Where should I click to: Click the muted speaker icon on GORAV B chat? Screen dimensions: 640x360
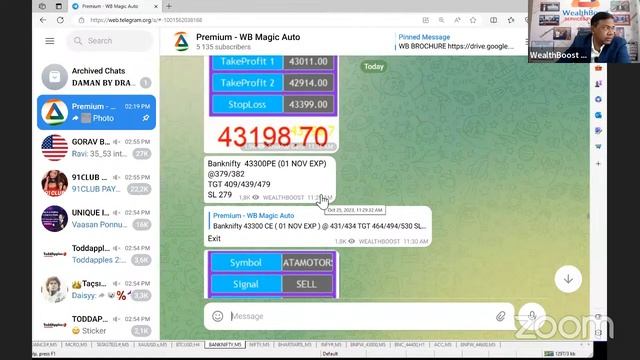click(117, 142)
